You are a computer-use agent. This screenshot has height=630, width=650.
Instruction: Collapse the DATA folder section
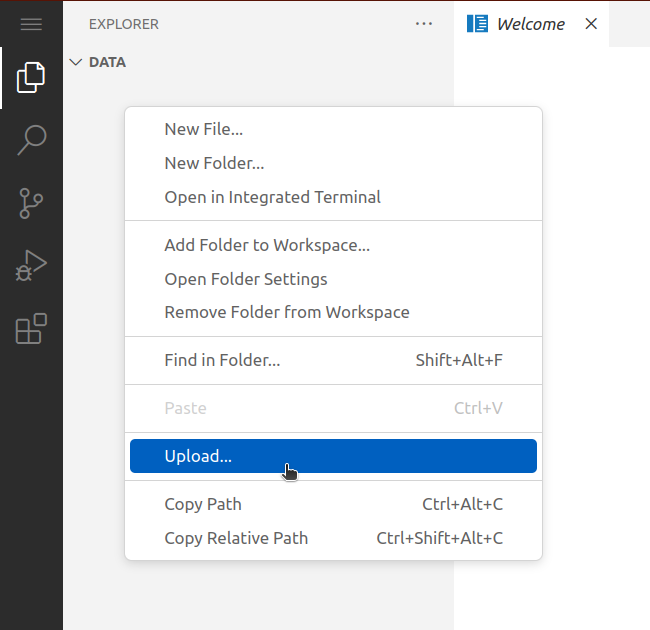(x=75, y=62)
